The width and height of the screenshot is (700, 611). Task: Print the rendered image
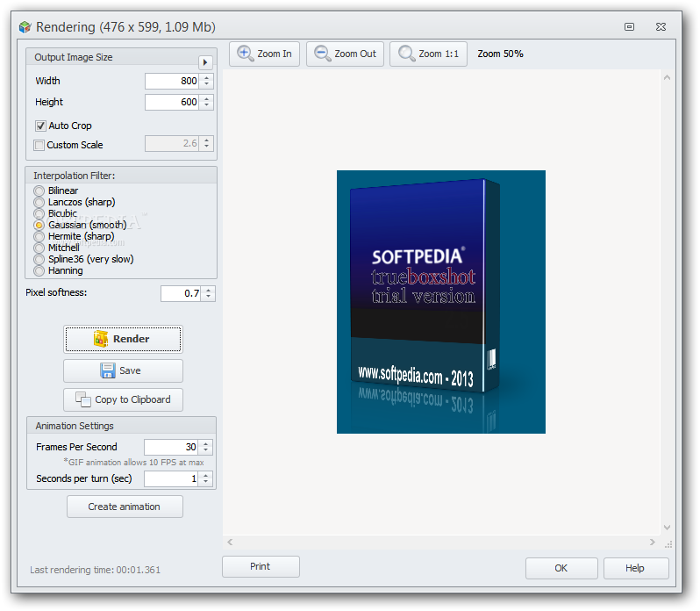point(261,566)
